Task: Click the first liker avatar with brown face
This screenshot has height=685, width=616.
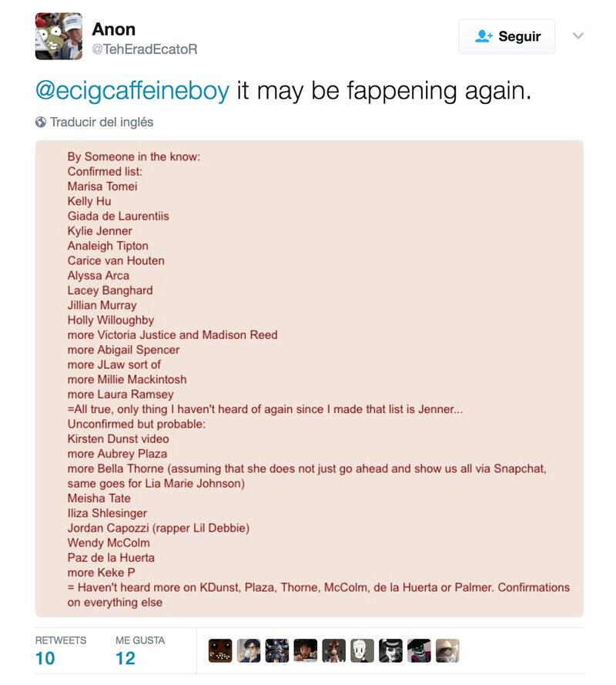Action: tap(220, 650)
